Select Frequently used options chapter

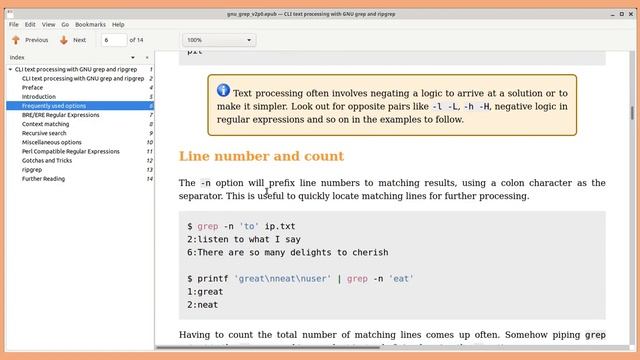(x=80, y=106)
